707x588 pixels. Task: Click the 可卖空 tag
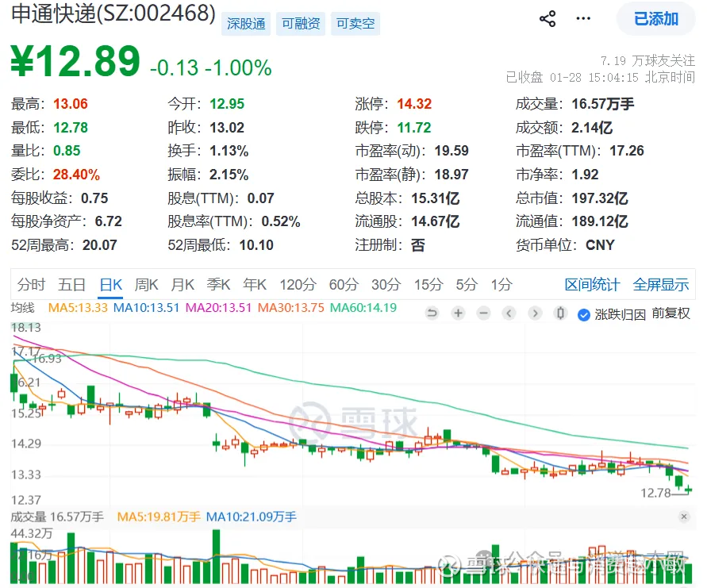pos(355,24)
